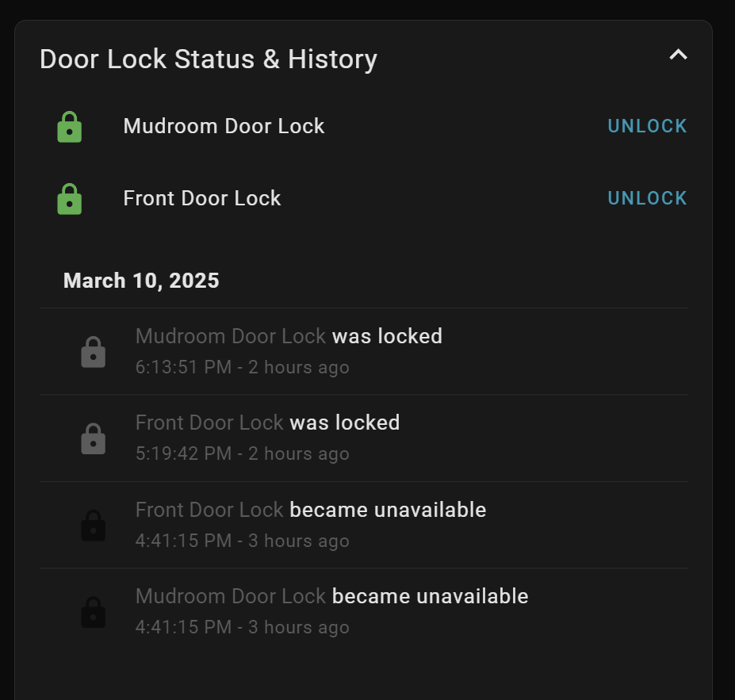Unlock the Mudroom Door Lock

tap(647, 126)
